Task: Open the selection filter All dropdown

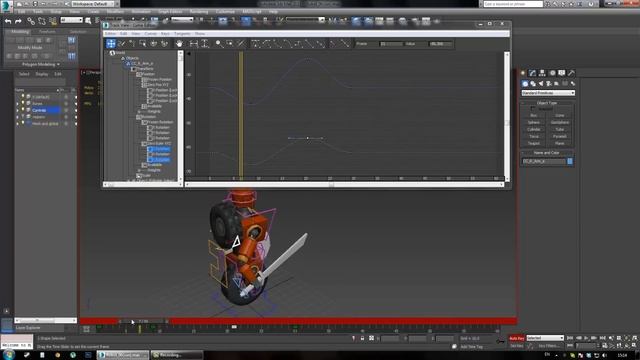Action: click(71, 20)
